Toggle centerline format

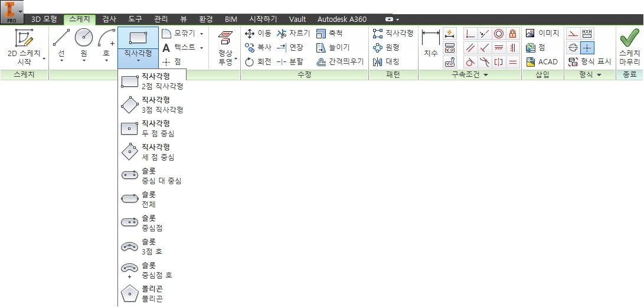[573, 48]
